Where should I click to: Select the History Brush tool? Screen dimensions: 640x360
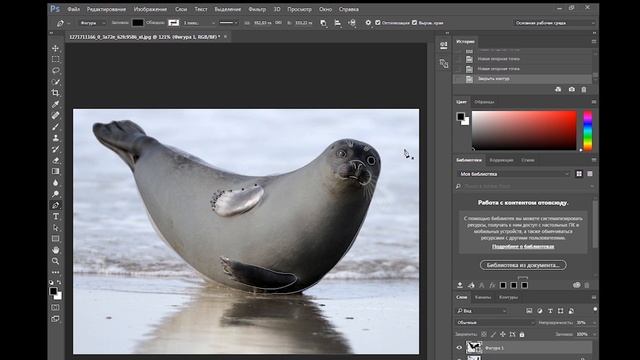click(56, 149)
